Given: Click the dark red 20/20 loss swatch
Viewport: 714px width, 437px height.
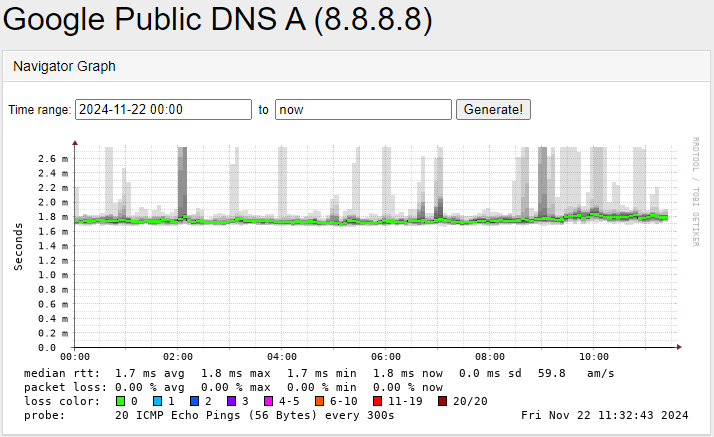Looking at the screenshot, I should tap(442, 401).
